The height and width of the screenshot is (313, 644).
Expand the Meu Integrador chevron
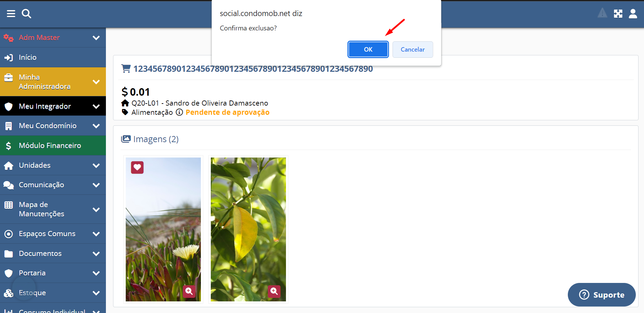click(x=96, y=107)
